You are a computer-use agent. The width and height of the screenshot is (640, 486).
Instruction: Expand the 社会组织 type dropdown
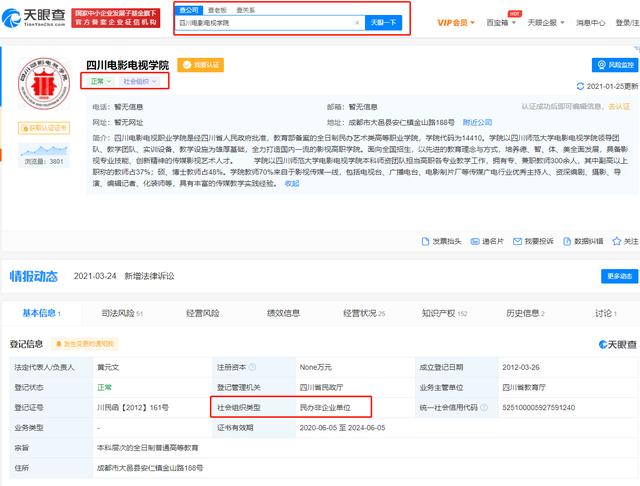[140, 82]
